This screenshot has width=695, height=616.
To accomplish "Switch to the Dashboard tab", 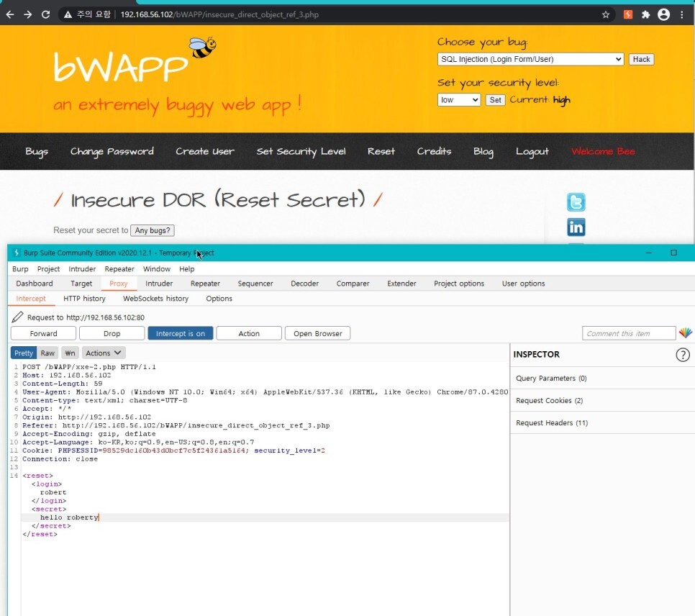I will (34, 284).
